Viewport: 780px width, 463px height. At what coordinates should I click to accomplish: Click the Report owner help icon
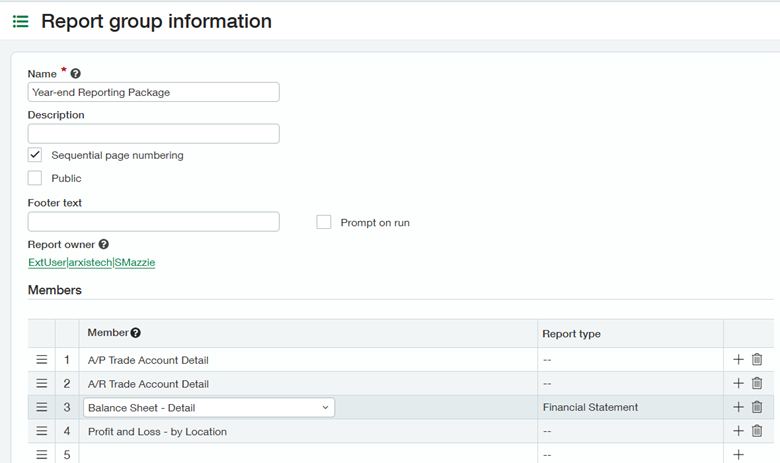(104, 244)
